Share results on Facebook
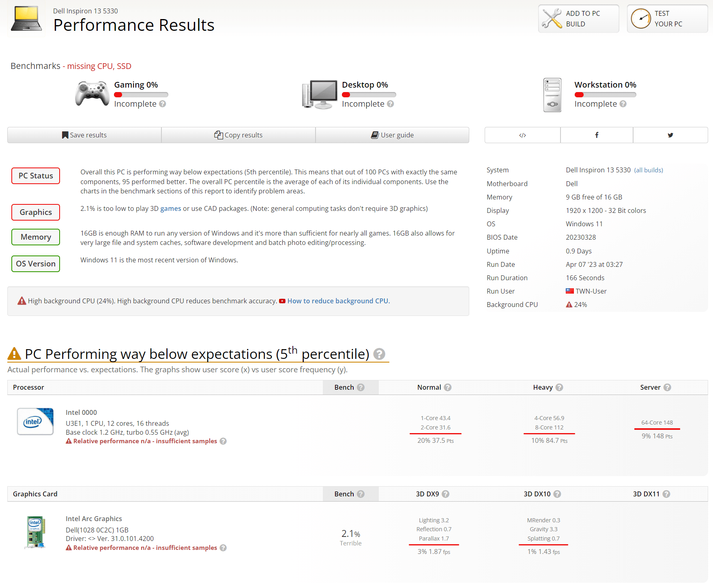713x588 pixels. tap(597, 135)
